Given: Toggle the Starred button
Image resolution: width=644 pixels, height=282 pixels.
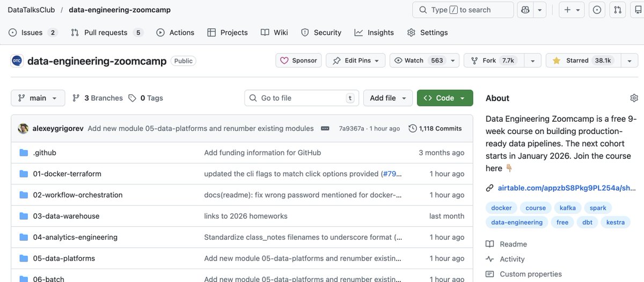Looking at the screenshot, I should point(583,61).
